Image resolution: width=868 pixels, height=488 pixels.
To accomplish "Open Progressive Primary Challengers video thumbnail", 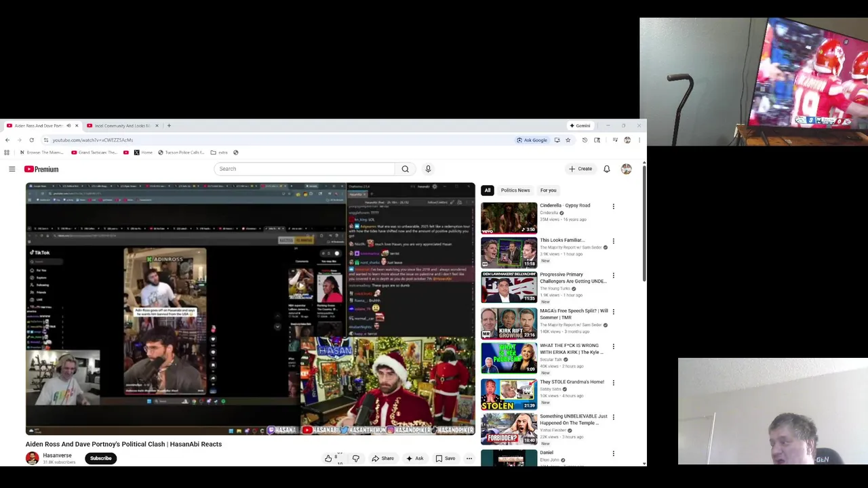I will pyautogui.click(x=509, y=287).
